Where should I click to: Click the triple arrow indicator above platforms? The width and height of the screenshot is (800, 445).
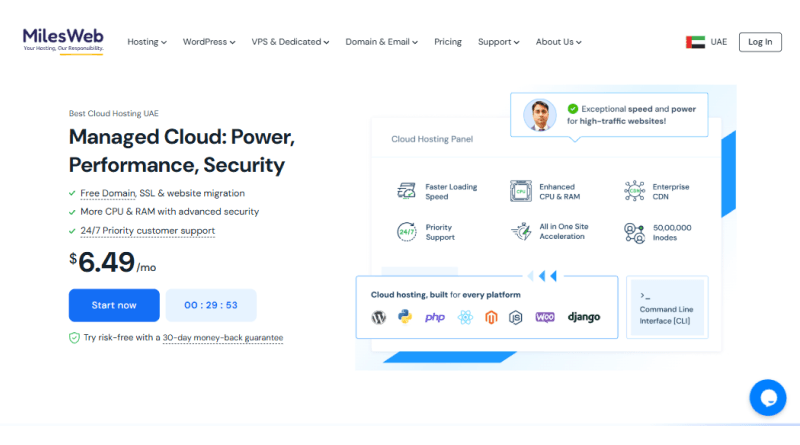tap(543, 276)
